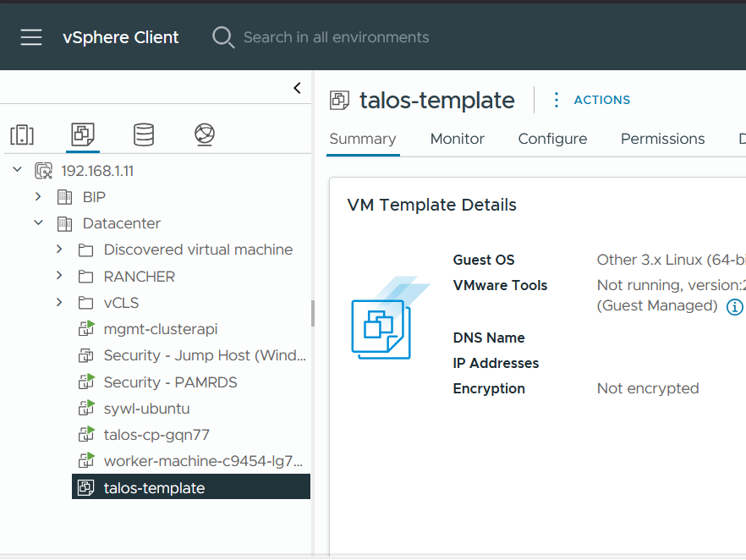This screenshot has width=746, height=560.
Task: Click the Security - Jump Host VM icon
Action: coord(86,355)
